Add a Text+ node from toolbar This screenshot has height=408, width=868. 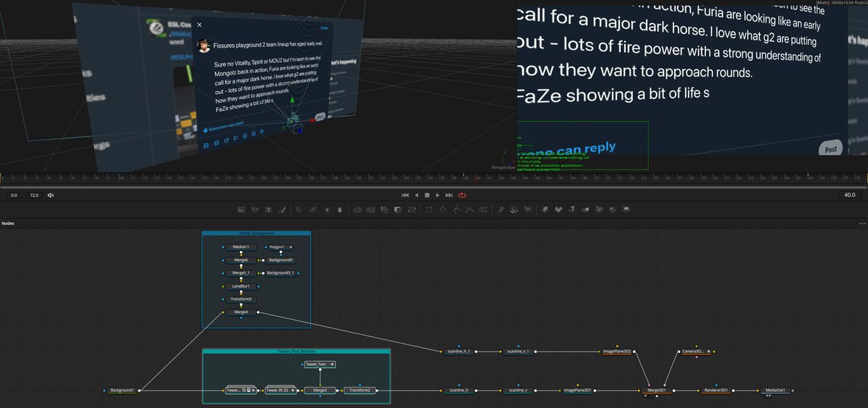(x=268, y=209)
